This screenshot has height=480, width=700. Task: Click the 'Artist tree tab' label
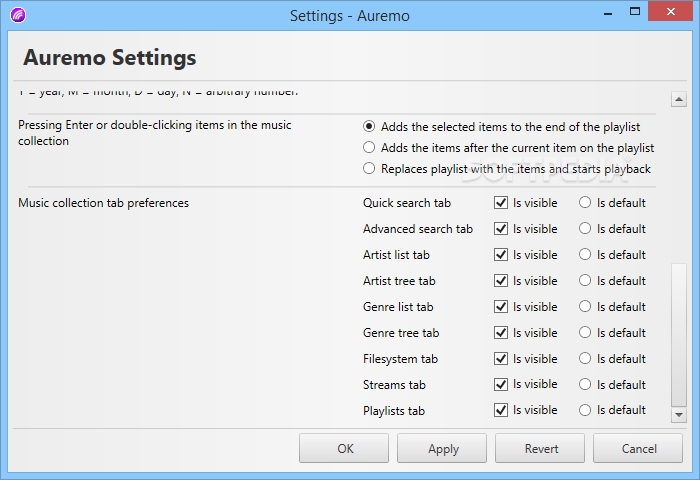tap(399, 281)
